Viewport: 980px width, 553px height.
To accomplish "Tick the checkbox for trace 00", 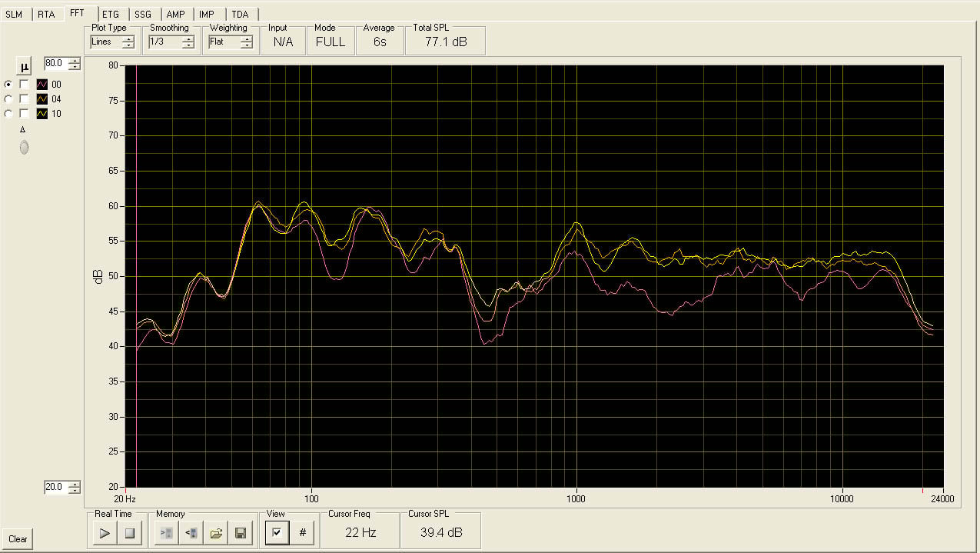I will [x=25, y=85].
